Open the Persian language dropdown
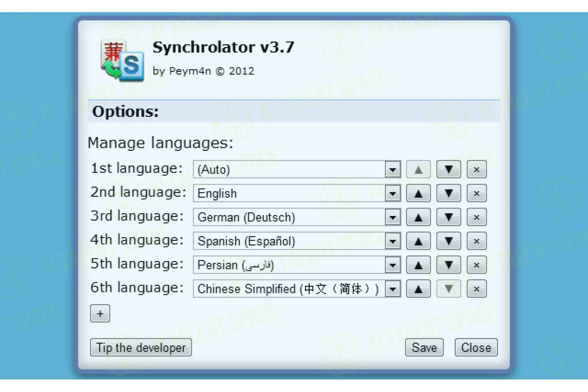The height and width of the screenshot is (392, 588). [x=297, y=265]
